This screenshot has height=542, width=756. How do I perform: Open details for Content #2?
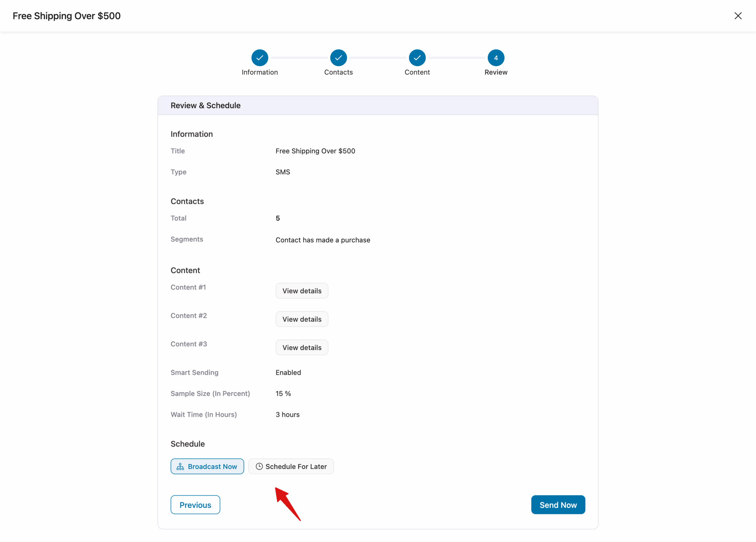(302, 319)
